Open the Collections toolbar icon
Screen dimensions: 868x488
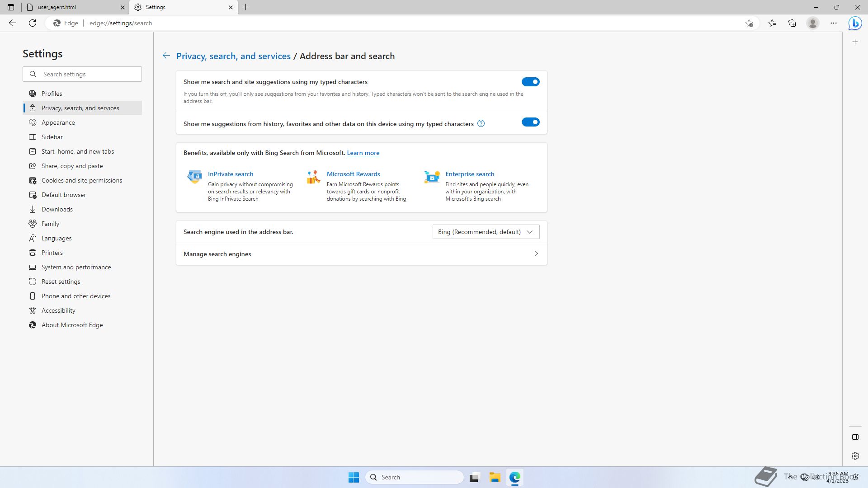click(792, 23)
